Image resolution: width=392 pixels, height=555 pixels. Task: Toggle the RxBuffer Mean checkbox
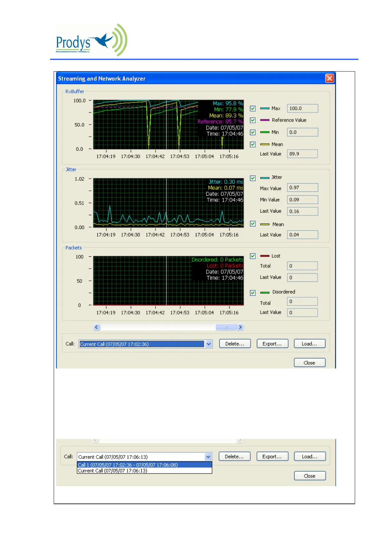pos(253,144)
